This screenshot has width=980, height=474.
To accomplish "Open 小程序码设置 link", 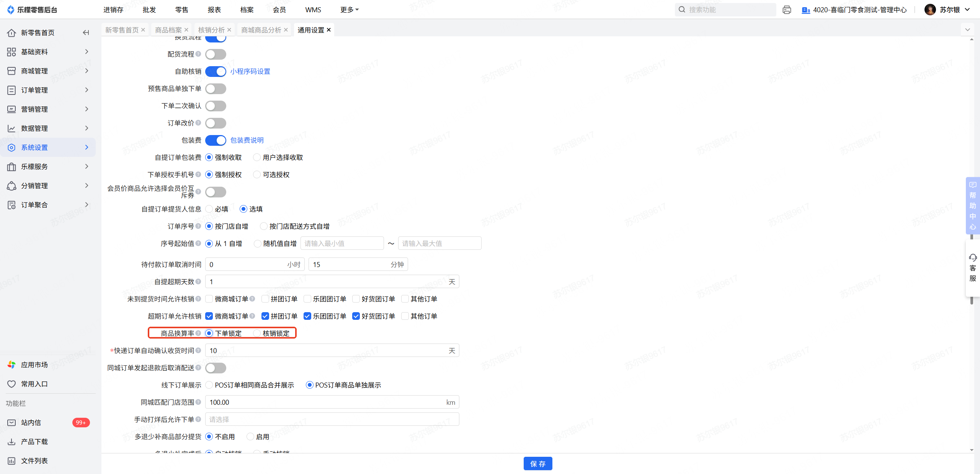I will pos(250,72).
